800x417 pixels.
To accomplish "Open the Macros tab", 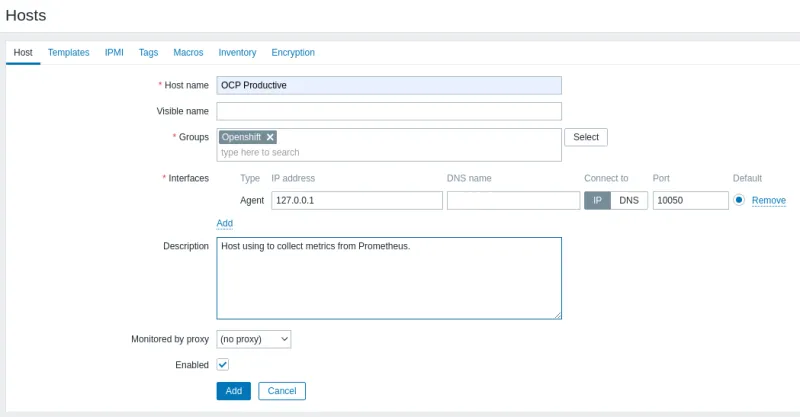I will [x=188, y=52].
